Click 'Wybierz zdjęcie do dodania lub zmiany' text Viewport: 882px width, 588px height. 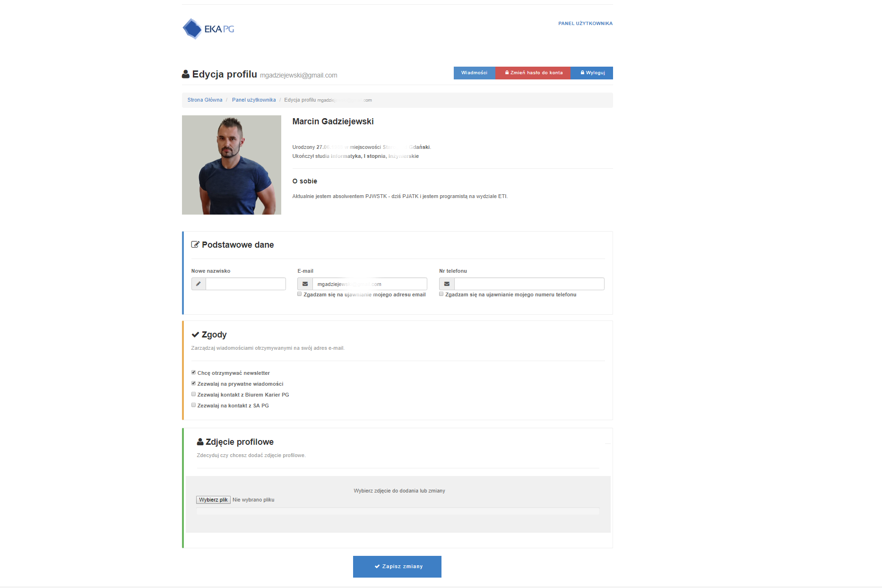pyautogui.click(x=399, y=491)
